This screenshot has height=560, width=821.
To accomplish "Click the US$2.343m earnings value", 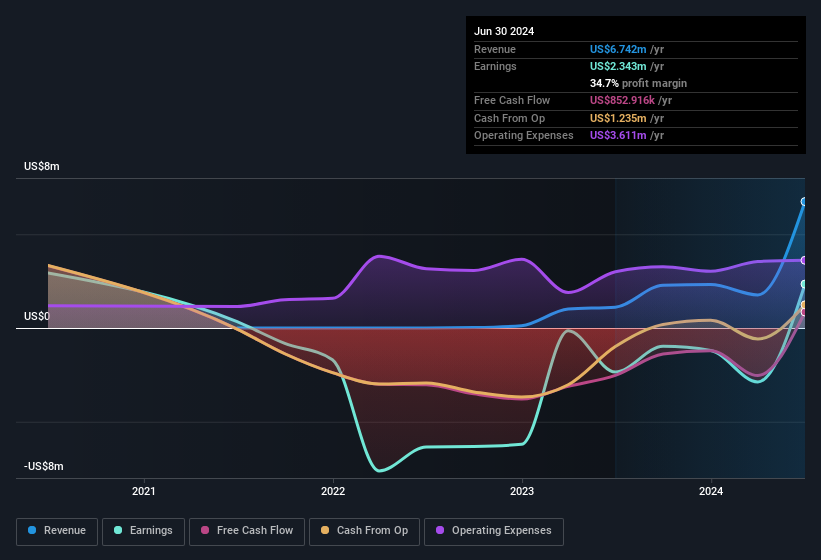I will pos(618,66).
